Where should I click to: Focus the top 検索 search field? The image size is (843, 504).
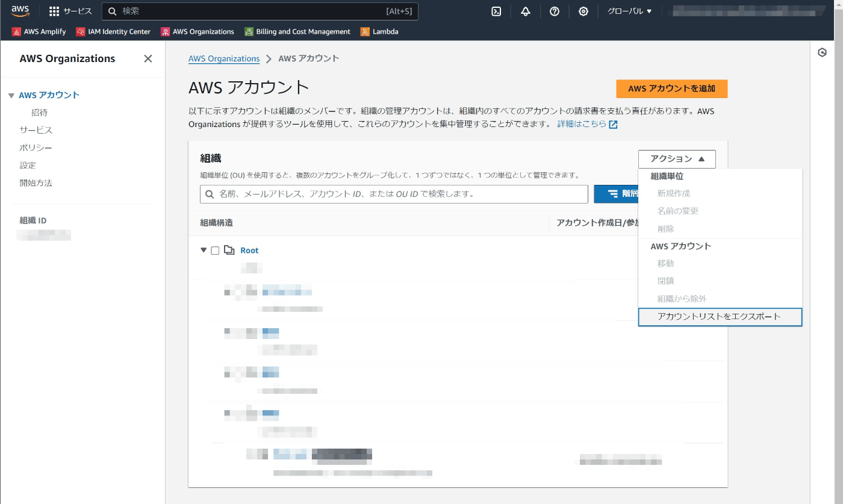pos(260,11)
